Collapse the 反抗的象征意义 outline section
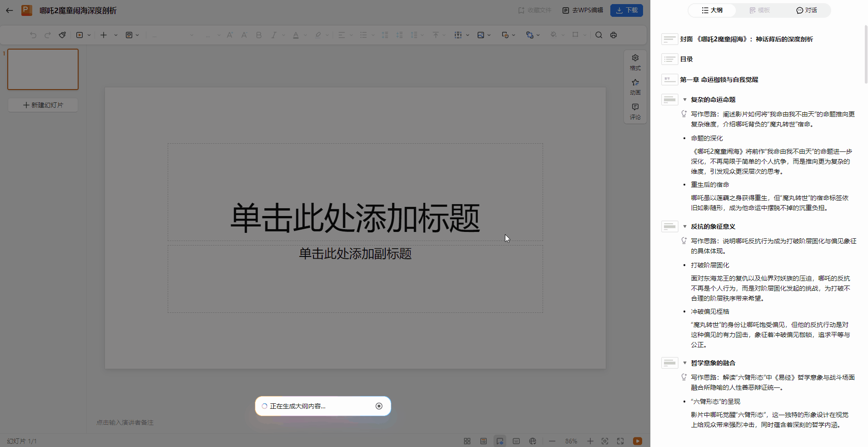The height and width of the screenshot is (447, 868). 685,226
